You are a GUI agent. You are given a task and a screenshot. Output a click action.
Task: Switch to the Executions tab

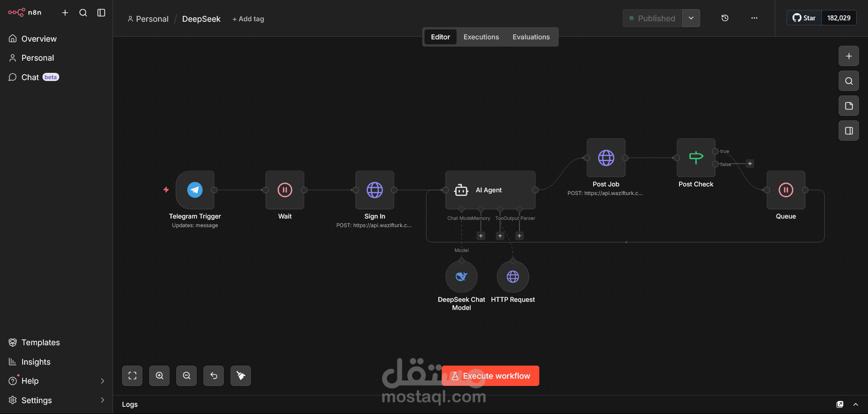pyautogui.click(x=481, y=37)
